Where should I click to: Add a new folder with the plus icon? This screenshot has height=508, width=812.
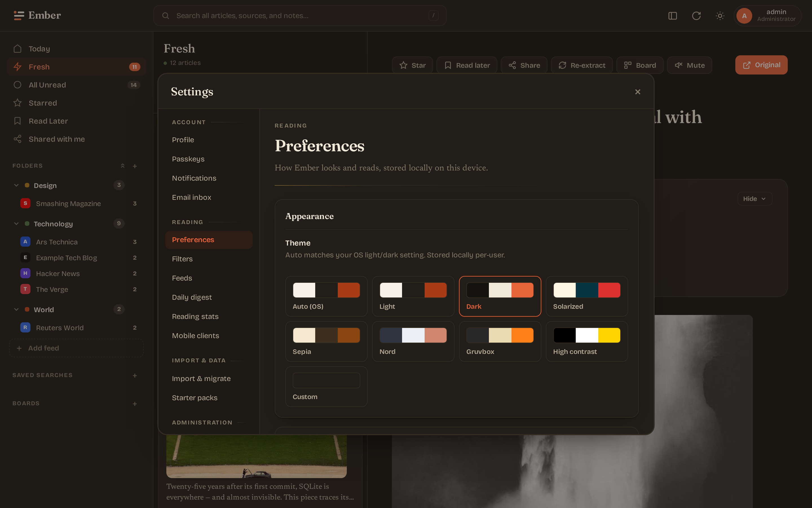(135, 166)
